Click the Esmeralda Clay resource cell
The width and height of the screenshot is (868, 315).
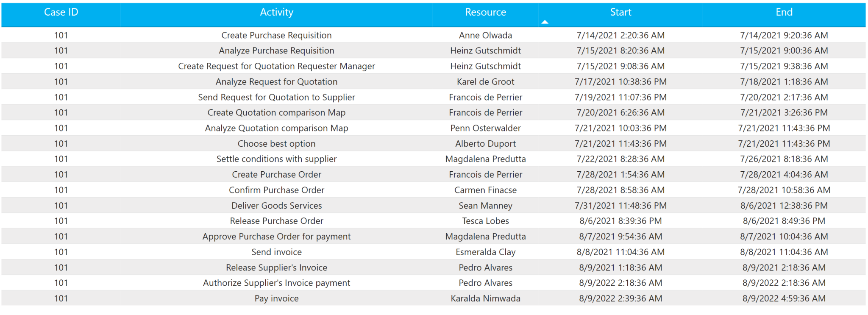pyautogui.click(x=485, y=252)
